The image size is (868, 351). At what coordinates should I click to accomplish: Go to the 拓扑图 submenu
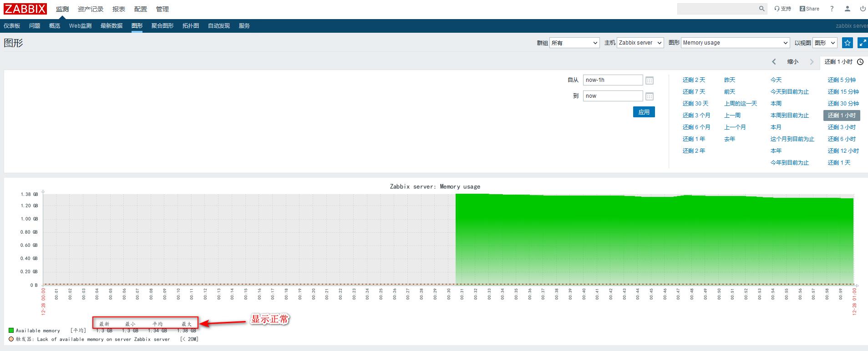click(191, 26)
